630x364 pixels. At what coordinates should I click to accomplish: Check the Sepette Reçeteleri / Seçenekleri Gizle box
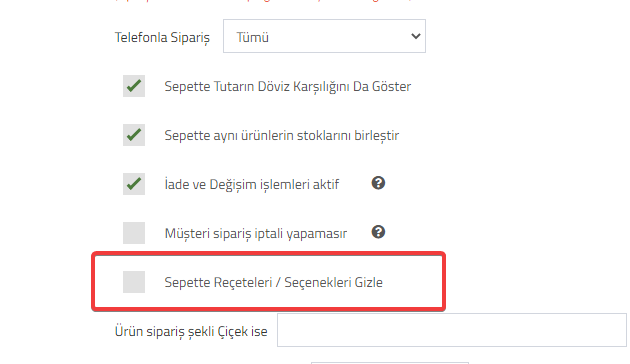134,282
